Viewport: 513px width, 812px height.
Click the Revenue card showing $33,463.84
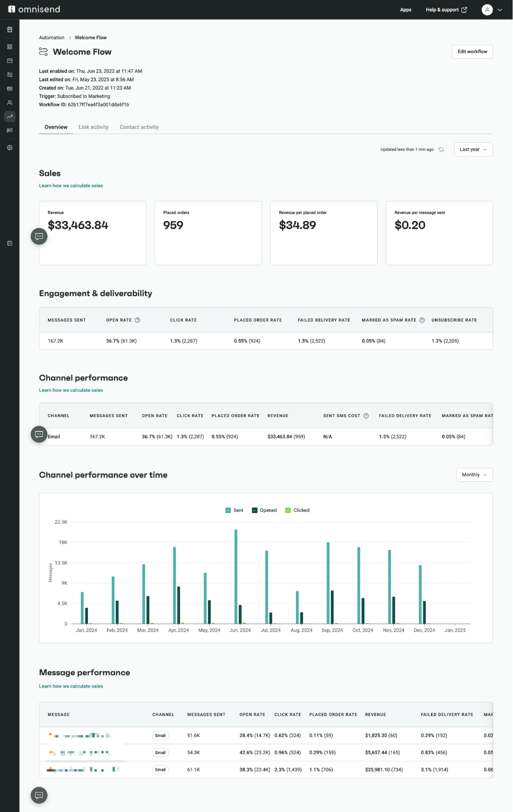click(93, 233)
